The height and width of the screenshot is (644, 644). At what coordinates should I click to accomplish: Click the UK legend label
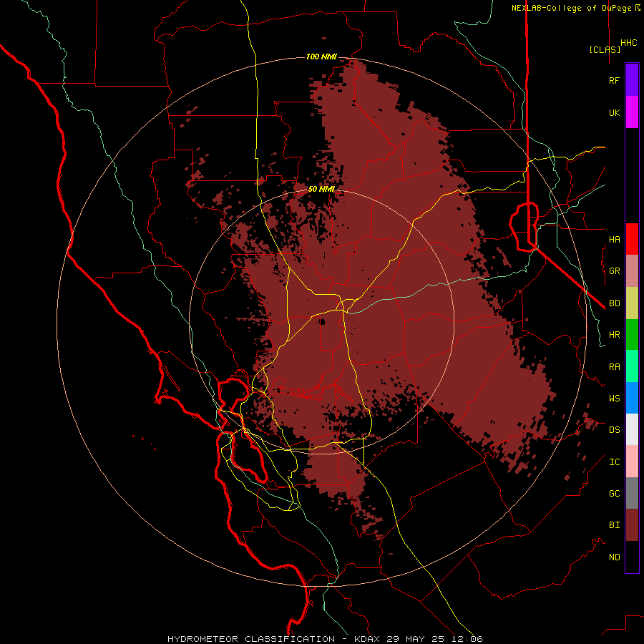coord(614,112)
